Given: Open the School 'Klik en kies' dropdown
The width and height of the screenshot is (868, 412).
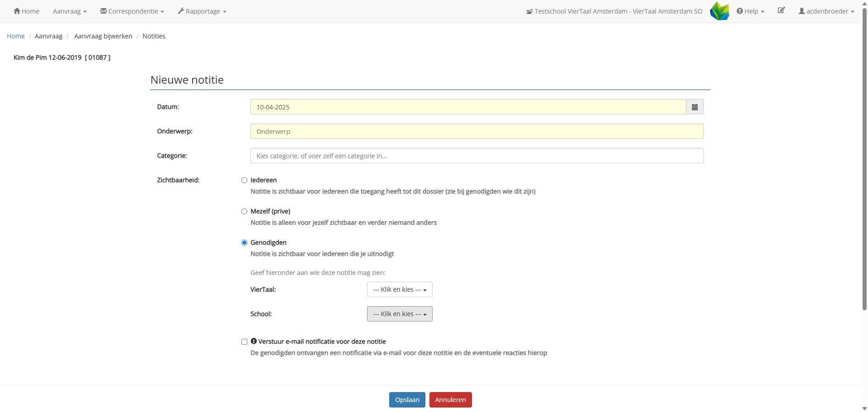Looking at the screenshot, I should click(x=400, y=314).
